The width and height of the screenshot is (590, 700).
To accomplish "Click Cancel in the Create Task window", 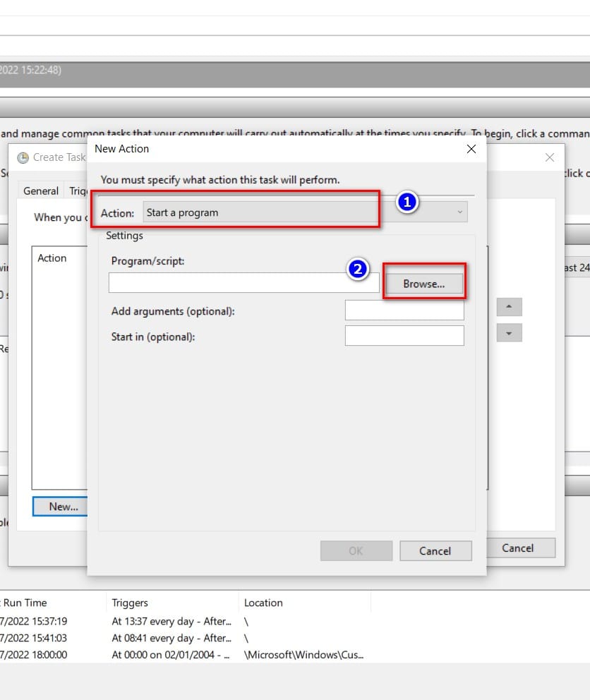I will click(x=521, y=548).
